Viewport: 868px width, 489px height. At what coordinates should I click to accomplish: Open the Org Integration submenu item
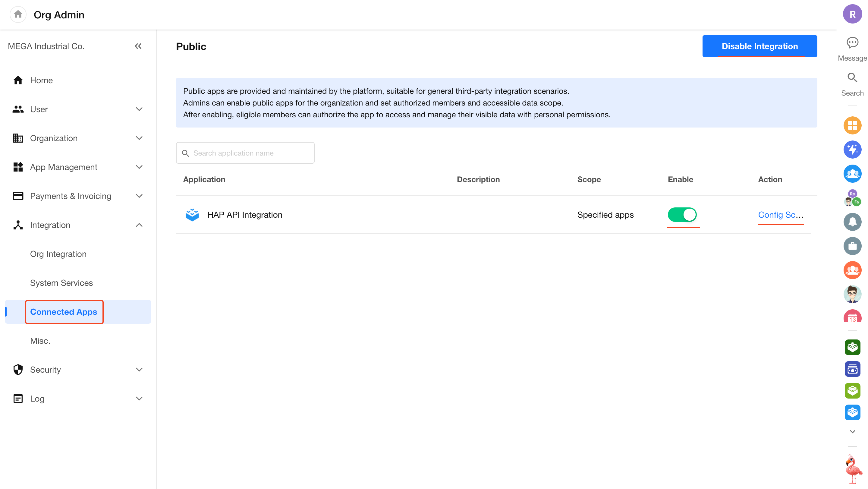tap(58, 254)
